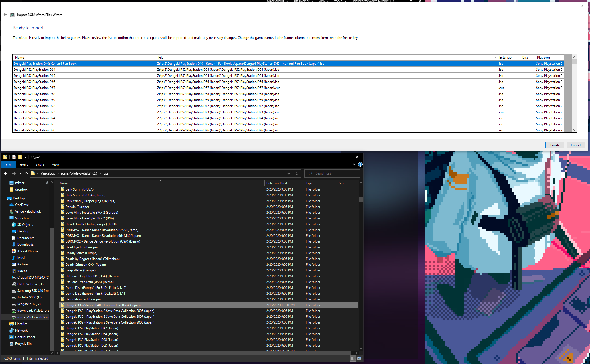Image resolution: width=590 pixels, height=364 pixels.
Task: Open quick access toolbar customize dropdown
Action: point(25,157)
